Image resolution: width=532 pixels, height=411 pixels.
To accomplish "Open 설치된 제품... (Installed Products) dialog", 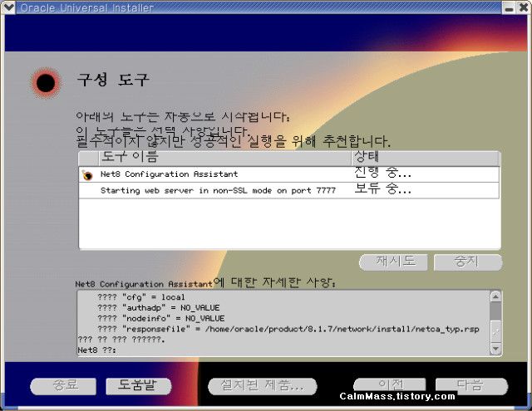I will [263, 386].
